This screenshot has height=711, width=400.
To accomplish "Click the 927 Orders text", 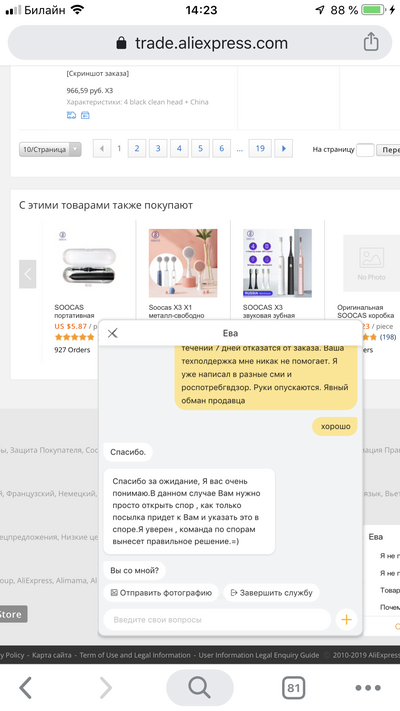I will pyautogui.click(x=72, y=350).
